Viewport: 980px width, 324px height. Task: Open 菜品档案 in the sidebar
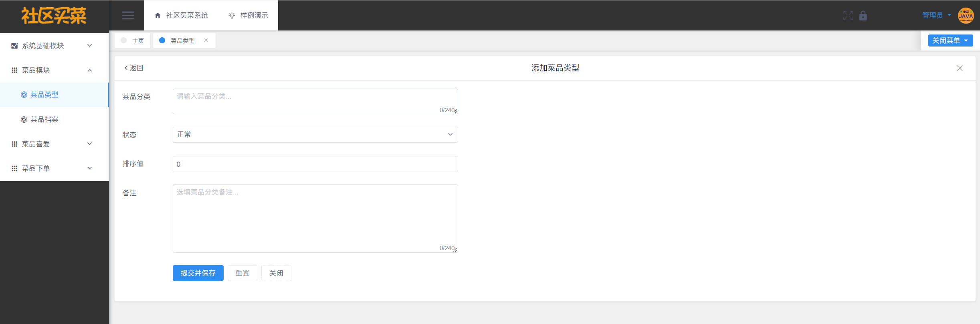[55, 119]
